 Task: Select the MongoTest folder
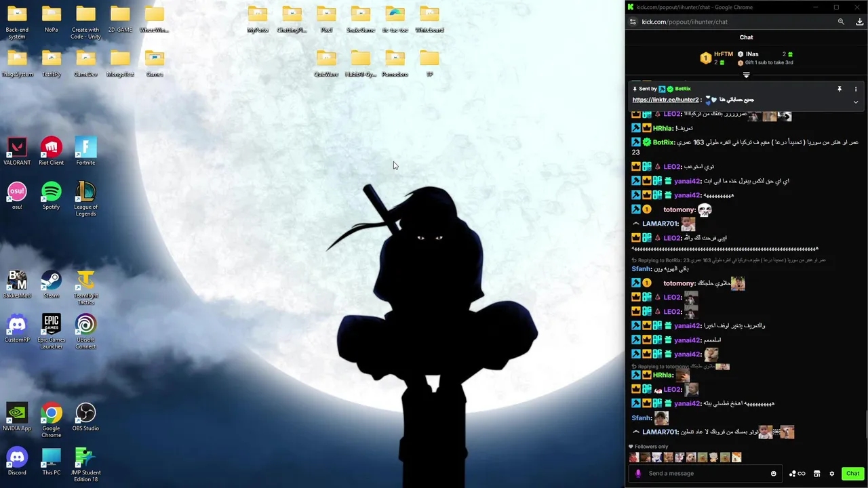point(120,63)
